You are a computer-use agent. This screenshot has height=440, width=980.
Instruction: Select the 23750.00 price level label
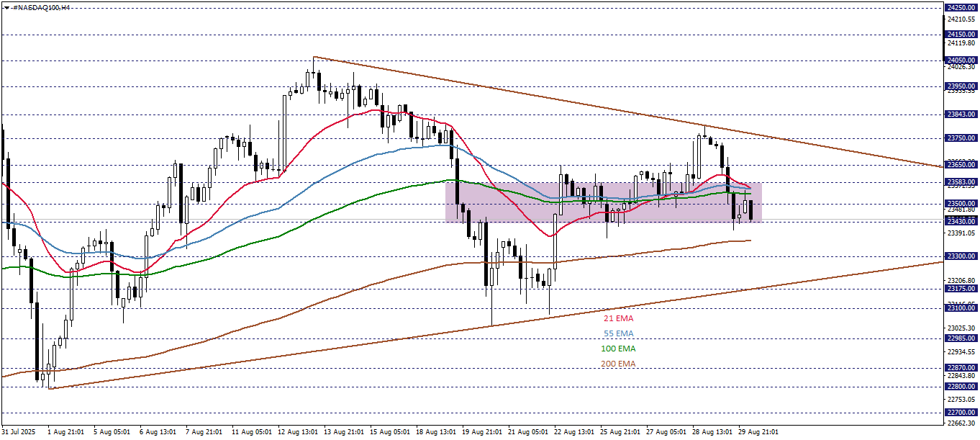click(961, 138)
